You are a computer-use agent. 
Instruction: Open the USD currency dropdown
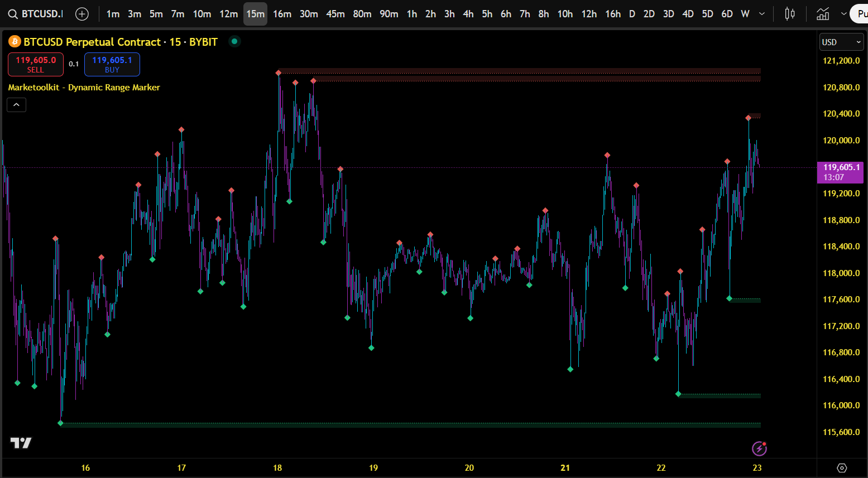click(842, 42)
